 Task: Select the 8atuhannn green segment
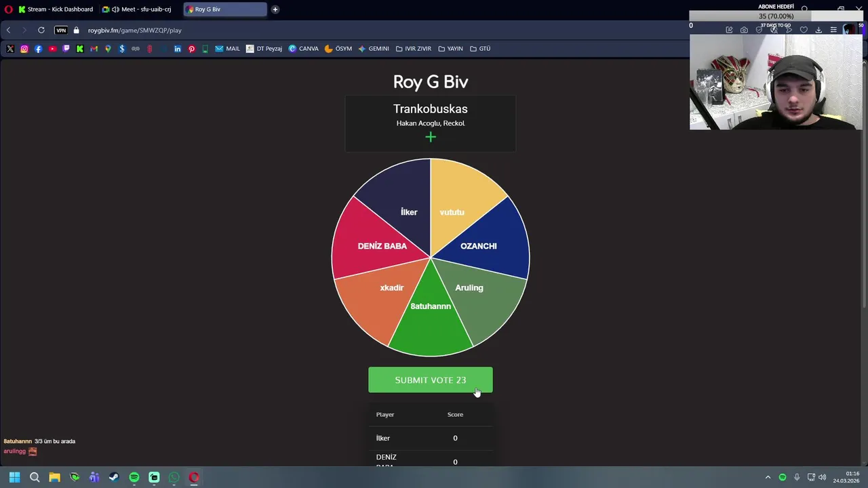point(431,315)
